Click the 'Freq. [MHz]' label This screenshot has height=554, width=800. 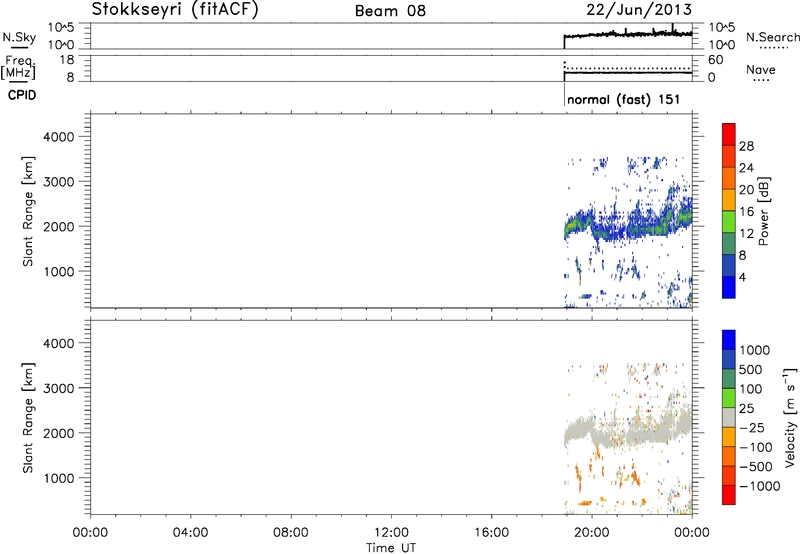click(19, 67)
